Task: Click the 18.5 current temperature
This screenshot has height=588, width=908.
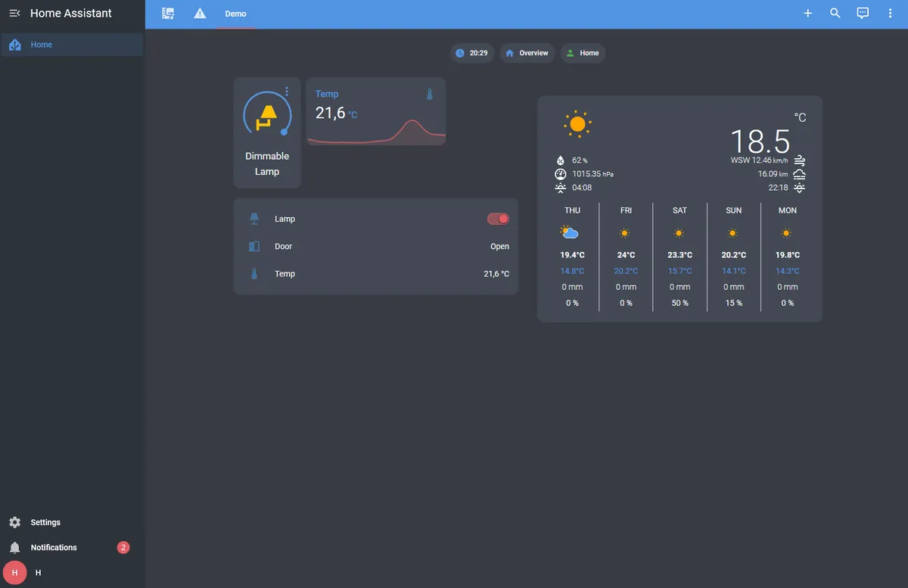Action: [760, 142]
